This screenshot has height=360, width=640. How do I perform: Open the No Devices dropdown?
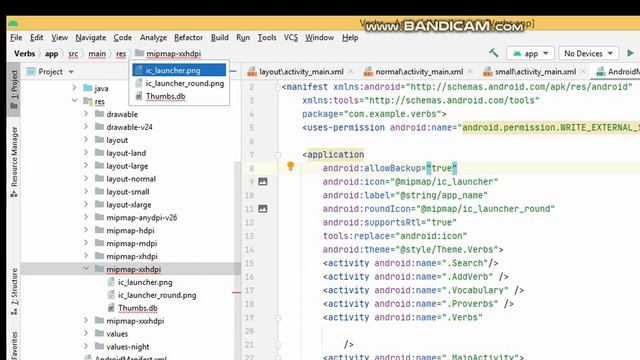[x=588, y=53]
